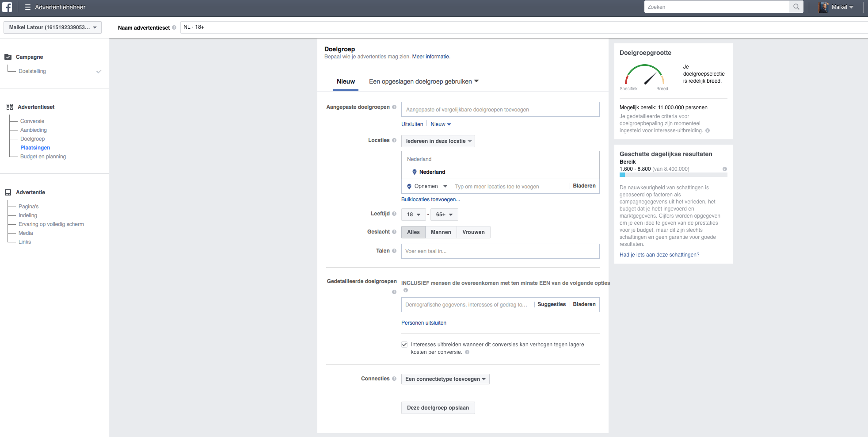
Task: Click the Advertentie section icon
Action: [x=8, y=192]
